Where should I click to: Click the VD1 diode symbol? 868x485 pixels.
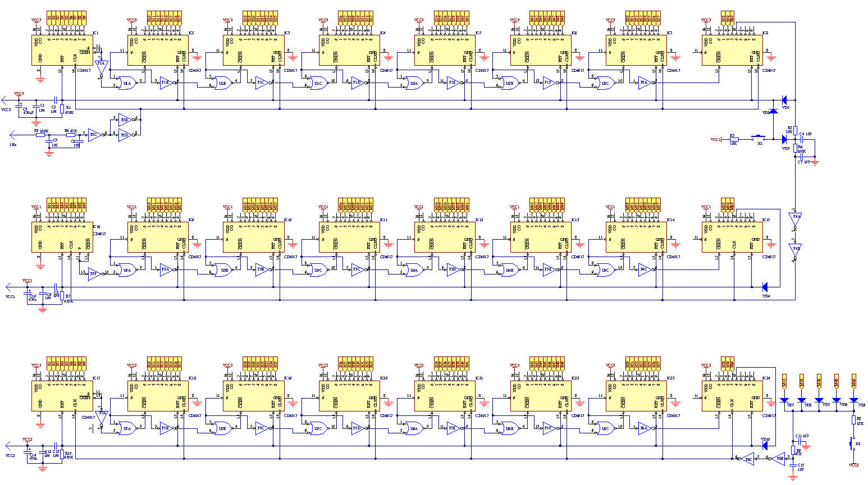coord(784,100)
